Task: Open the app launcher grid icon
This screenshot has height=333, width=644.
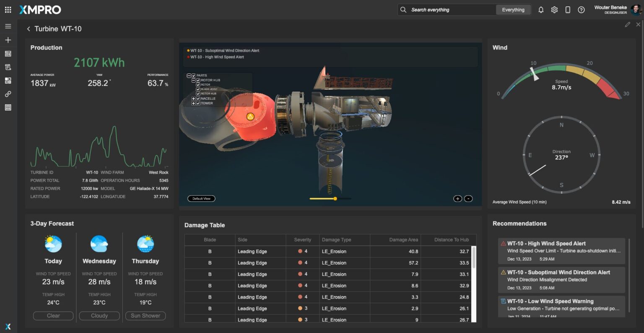Action: [8, 10]
